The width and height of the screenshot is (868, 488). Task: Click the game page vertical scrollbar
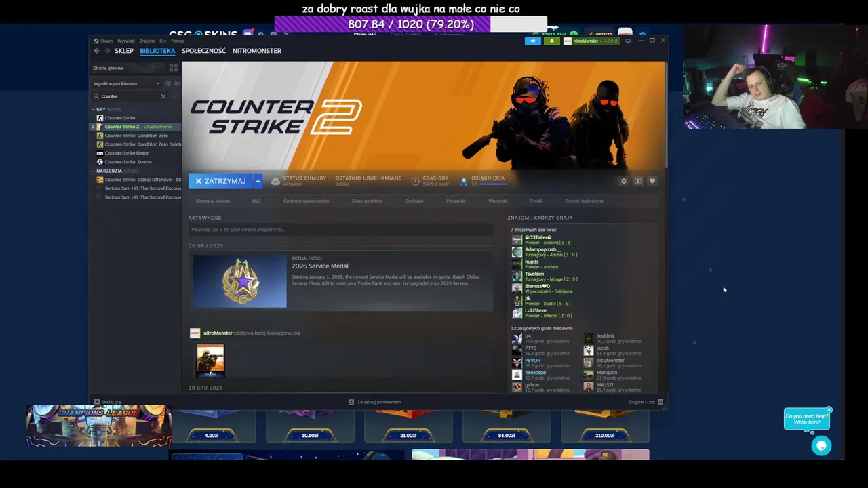(666, 115)
